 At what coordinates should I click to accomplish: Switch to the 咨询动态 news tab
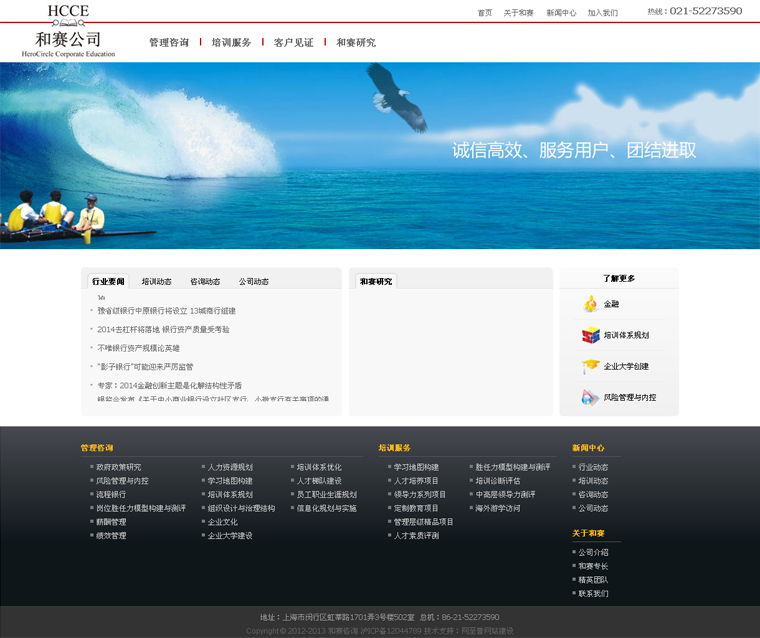tap(205, 282)
